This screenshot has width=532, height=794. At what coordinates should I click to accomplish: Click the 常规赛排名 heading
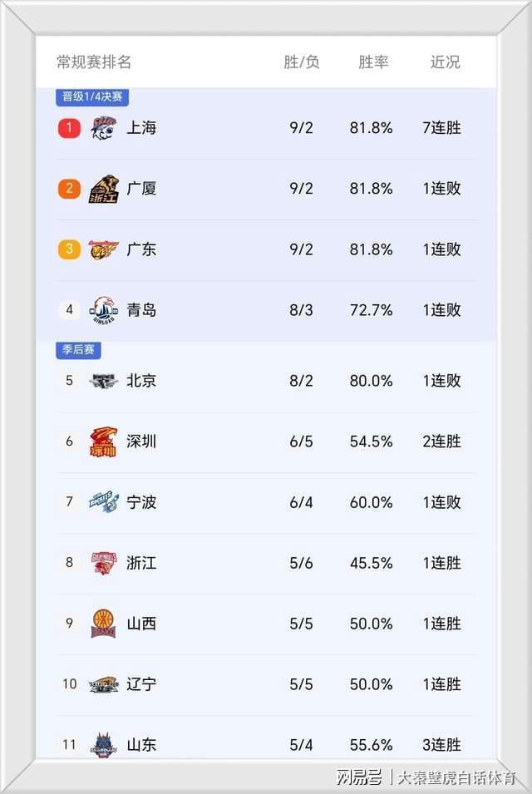(x=94, y=62)
